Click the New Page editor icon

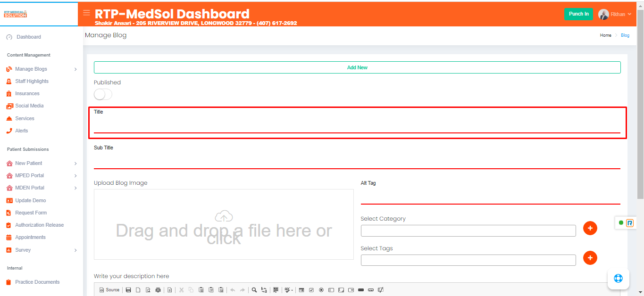pos(138,290)
